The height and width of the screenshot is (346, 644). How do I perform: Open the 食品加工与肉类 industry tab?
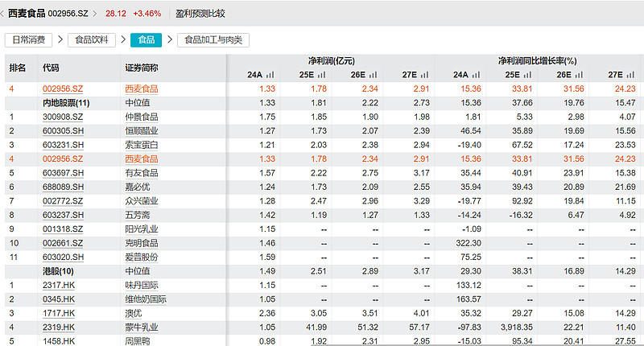[213, 39]
